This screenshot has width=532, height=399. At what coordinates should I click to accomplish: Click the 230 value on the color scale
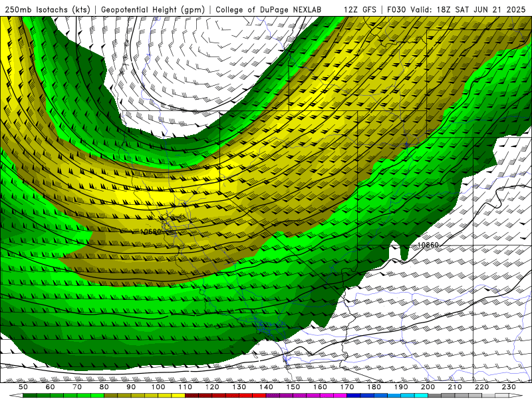(x=509, y=387)
